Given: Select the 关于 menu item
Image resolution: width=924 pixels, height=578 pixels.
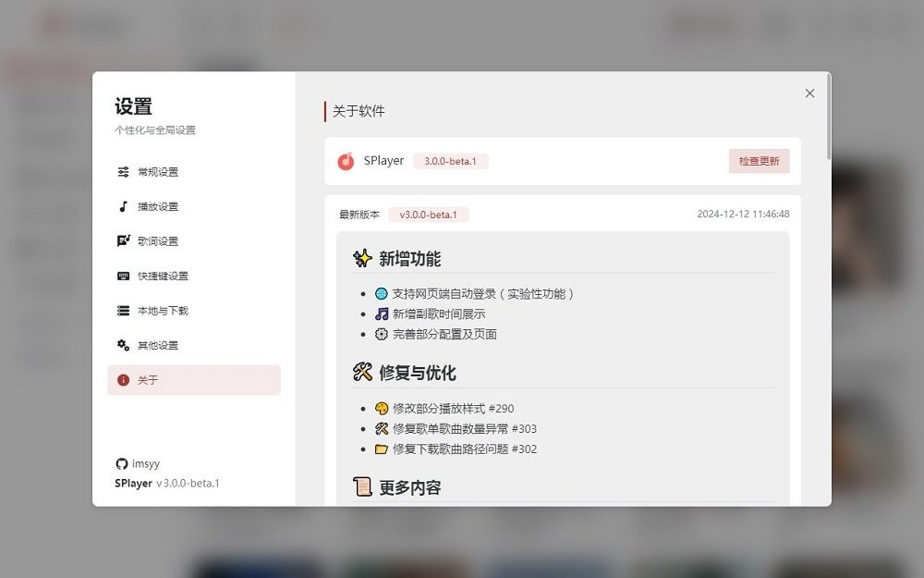Looking at the screenshot, I should pos(193,380).
